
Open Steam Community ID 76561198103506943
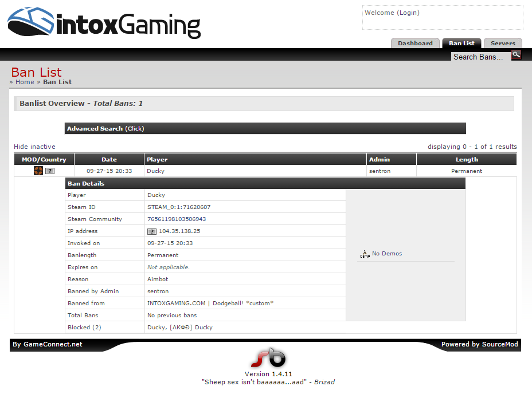click(177, 219)
